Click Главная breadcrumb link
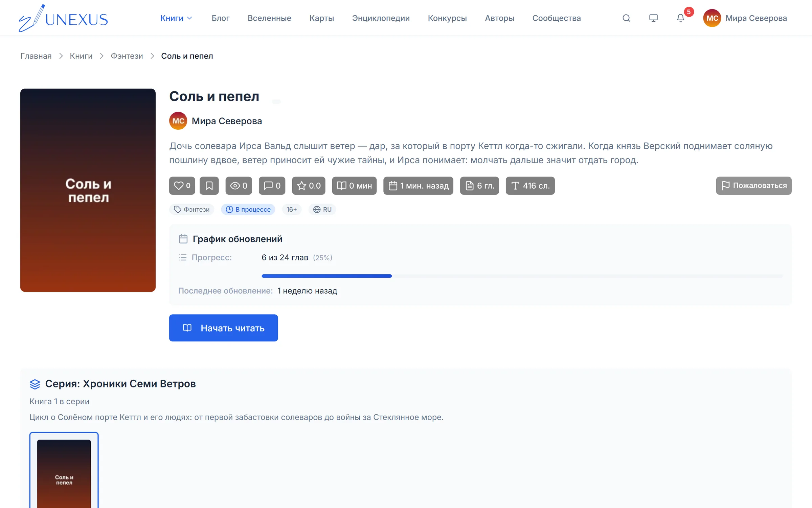 tap(36, 56)
